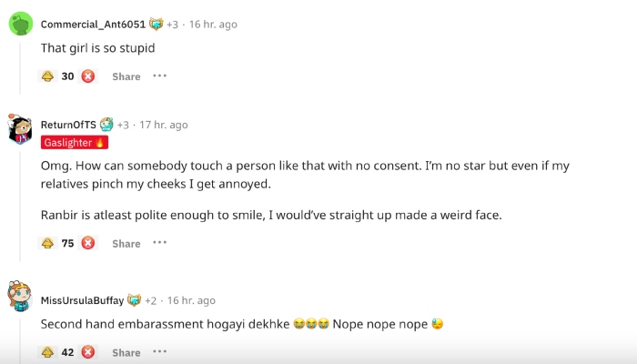Upvote ReturnOfTS's comment about consent
637x364 pixels.
pyautogui.click(x=47, y=243)
